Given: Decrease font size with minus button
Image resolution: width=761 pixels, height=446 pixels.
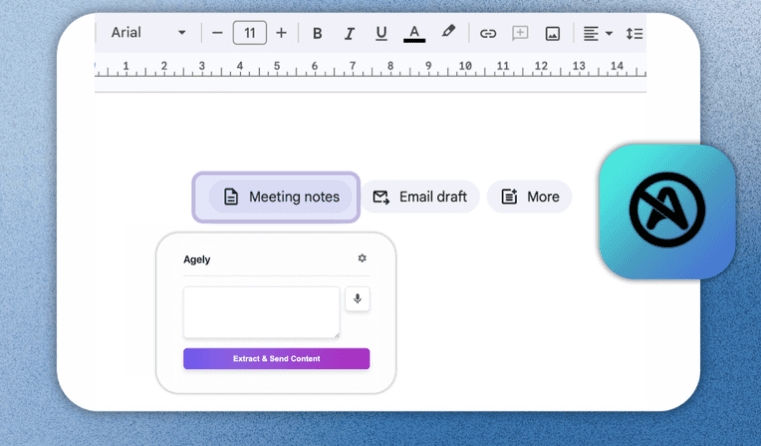Looking at the screenshot, I should pos(217,33).
